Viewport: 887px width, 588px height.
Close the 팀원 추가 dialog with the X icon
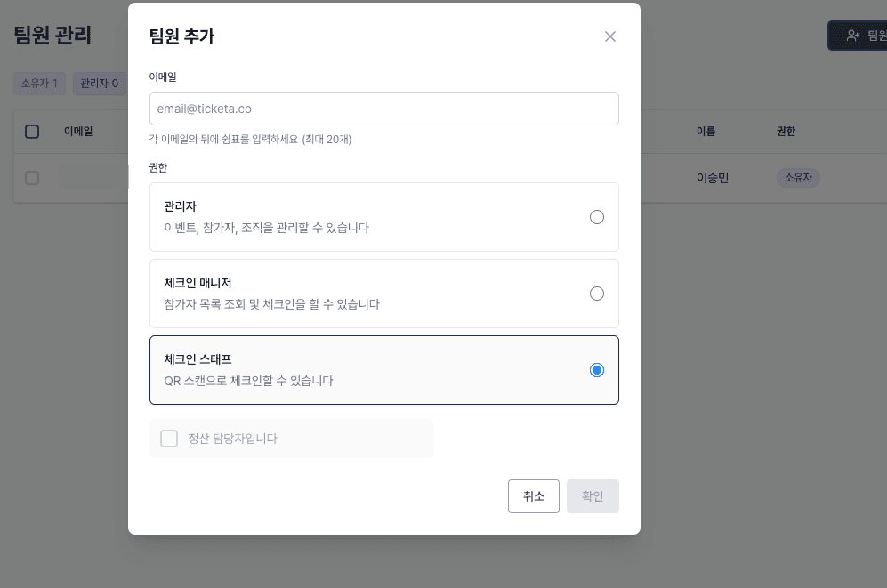[610, 36]
